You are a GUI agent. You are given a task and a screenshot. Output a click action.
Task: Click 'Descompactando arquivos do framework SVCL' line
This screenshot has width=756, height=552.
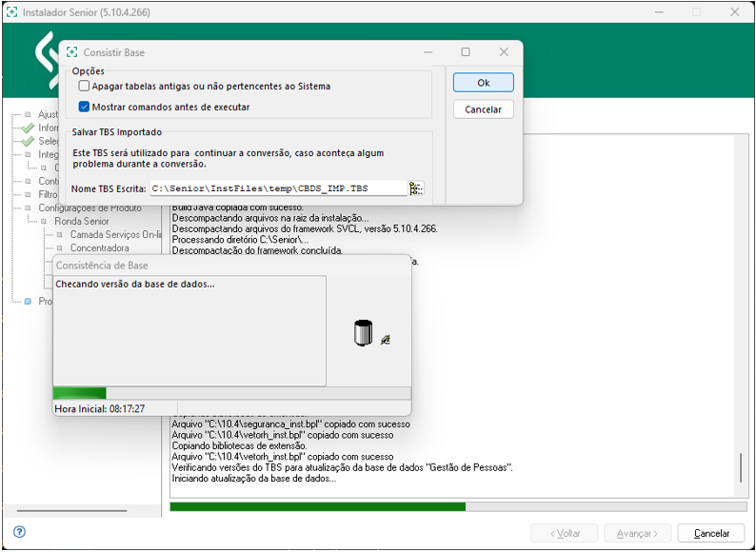pos(305,229)
